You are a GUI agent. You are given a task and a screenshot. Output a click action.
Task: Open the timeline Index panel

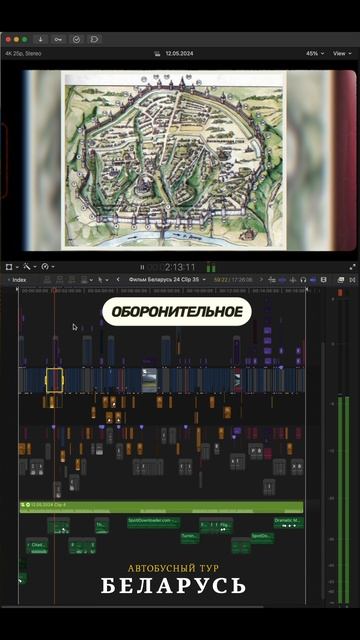point(18,280)
